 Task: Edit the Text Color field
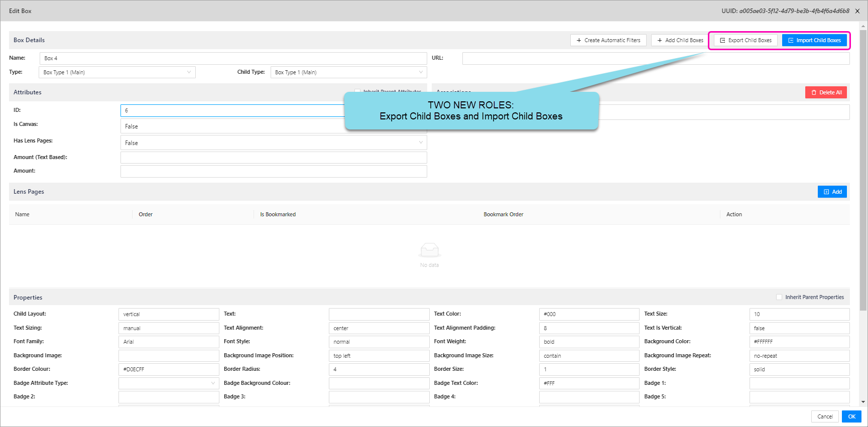(x=589, y=314)
